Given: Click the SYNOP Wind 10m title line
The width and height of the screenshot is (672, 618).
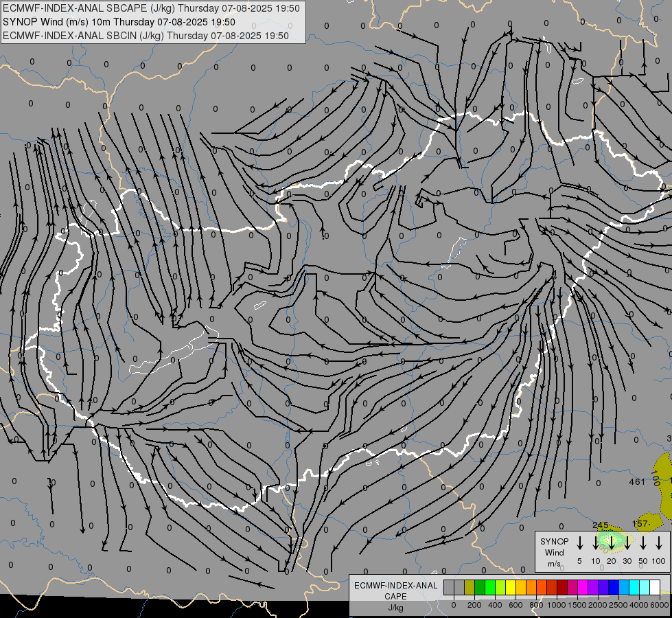Looking at the screenshot, I should point(119,22).
